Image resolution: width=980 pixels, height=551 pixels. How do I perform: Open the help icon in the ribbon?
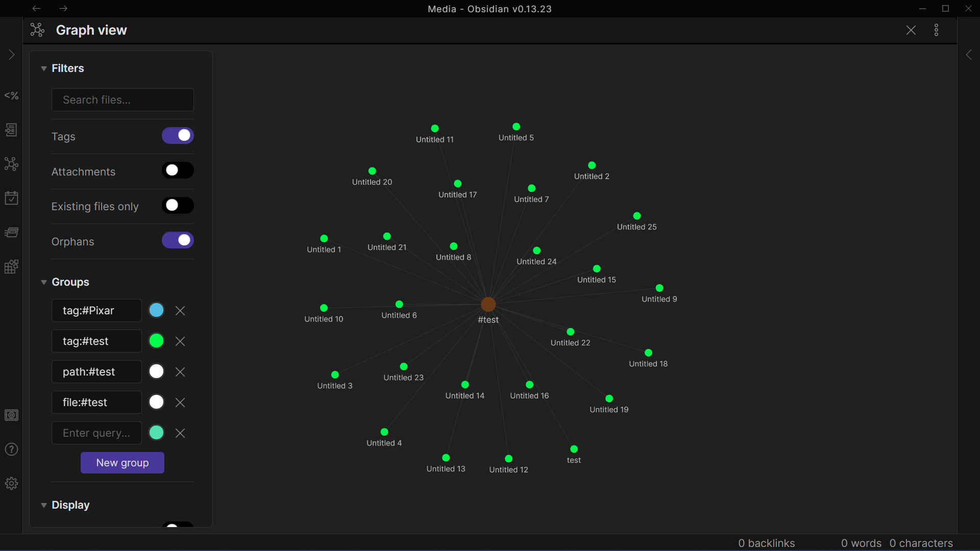(x=11, y=449)
